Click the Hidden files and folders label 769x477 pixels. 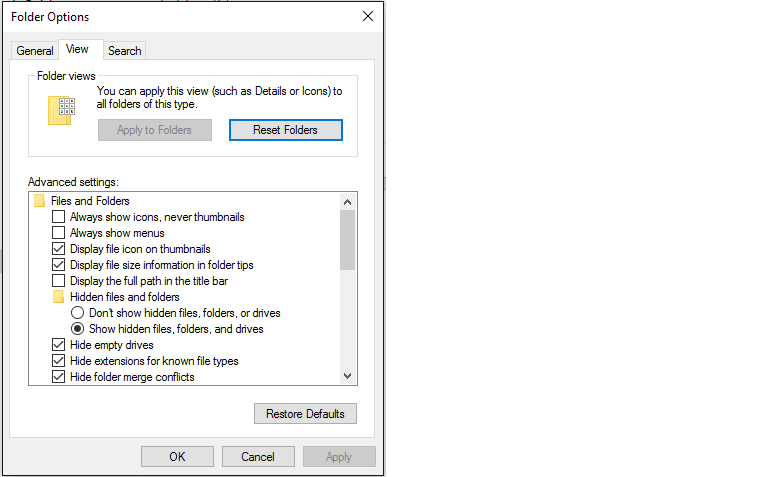coord(125,297)
